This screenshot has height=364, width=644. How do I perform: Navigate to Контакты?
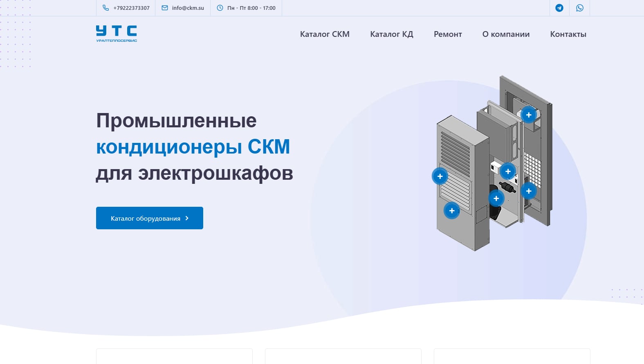pyautogui.click(x=568, y=34)
